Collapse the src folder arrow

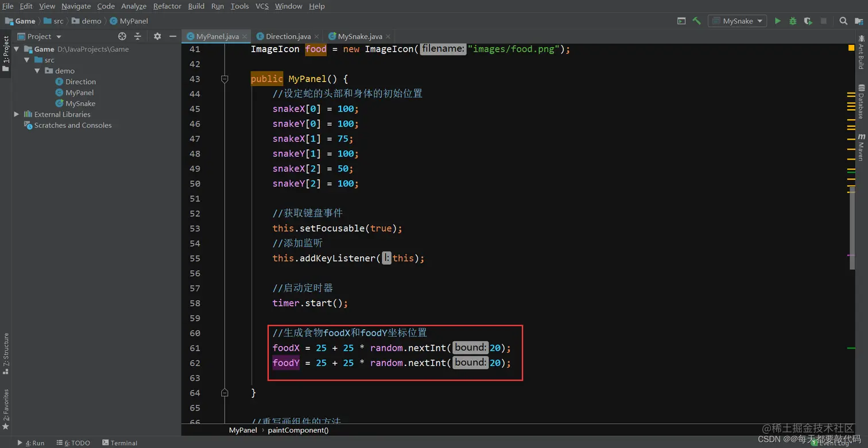(x=27, y=60)
